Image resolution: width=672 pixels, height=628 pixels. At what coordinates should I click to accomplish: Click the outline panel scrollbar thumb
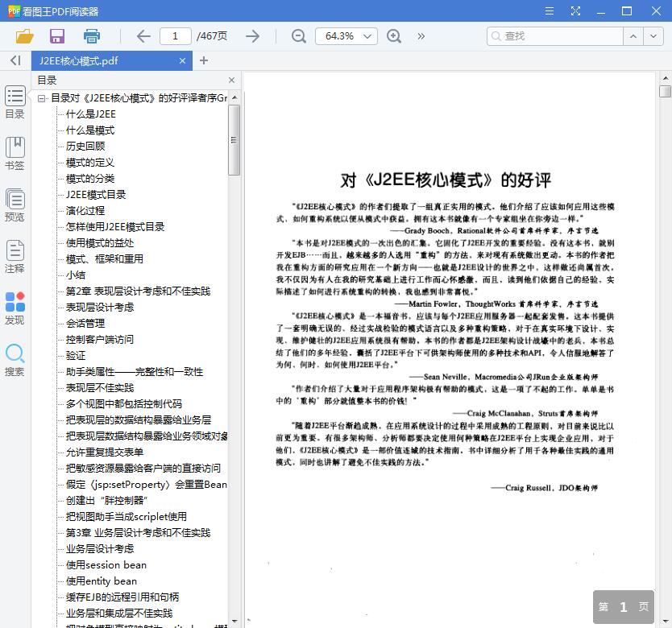[234, 140]
